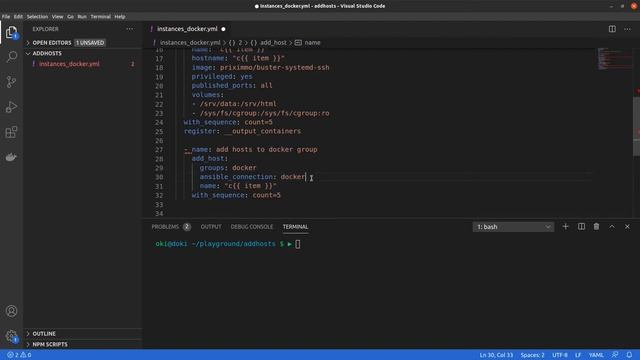Click the errors and warnings status indicator
This screenshot has width=640, height=360.
coord(19,355)
